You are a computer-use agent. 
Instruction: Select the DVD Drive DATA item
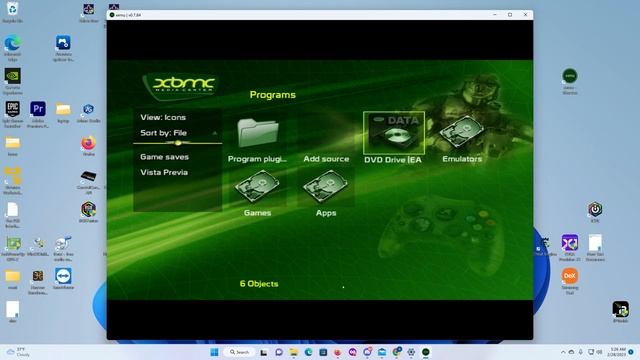coord(394,133)
